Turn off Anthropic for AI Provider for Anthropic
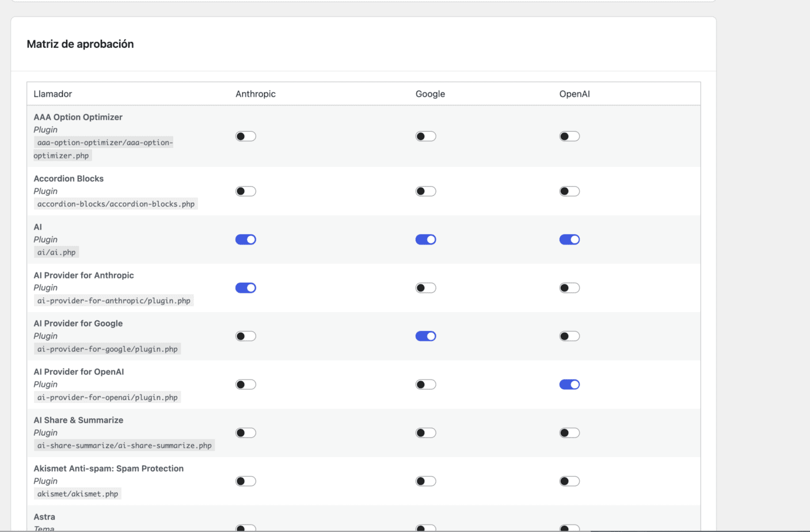Viewport: 810px width, 532px height. 246,288
